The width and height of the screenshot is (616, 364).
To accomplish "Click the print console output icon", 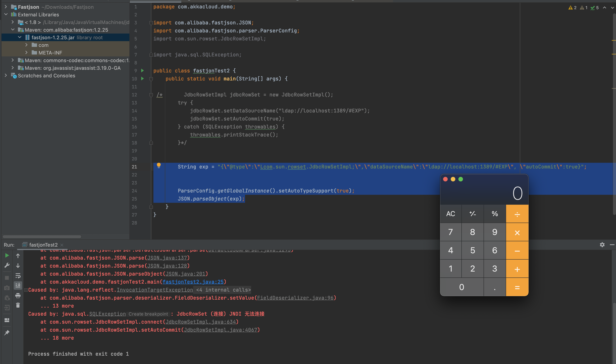I will [x=18, y=296].
